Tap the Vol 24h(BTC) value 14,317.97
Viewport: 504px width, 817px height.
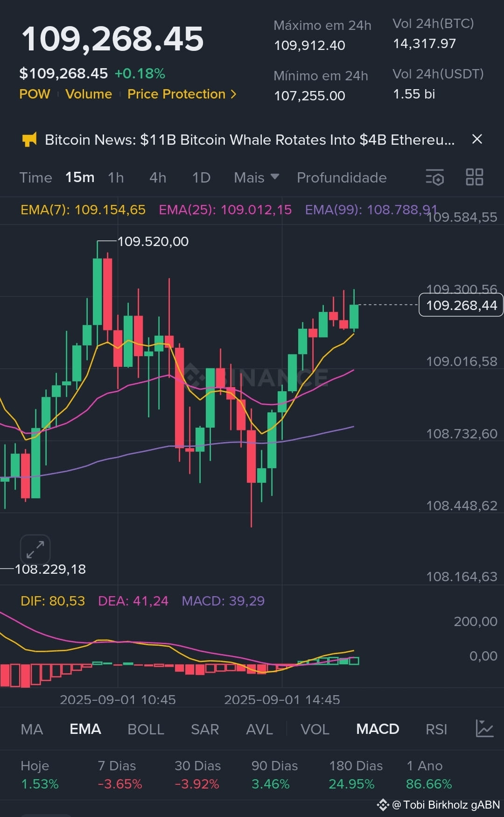pyautogui.click(x=424, y=43)
